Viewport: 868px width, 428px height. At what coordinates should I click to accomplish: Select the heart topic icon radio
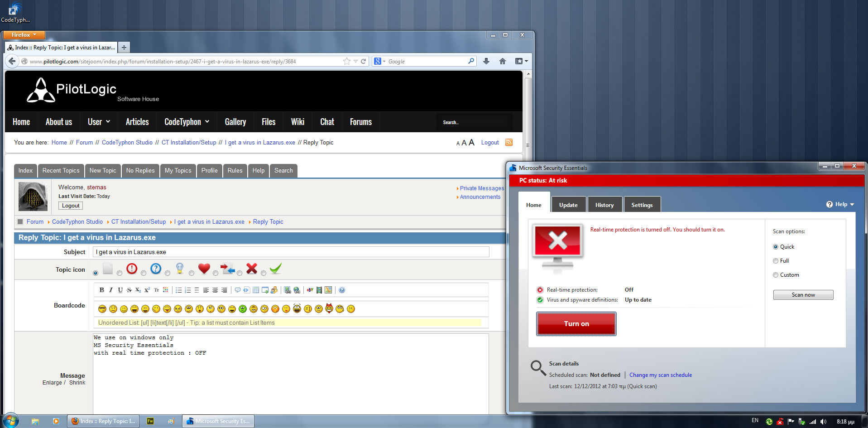tap(192, 273)
